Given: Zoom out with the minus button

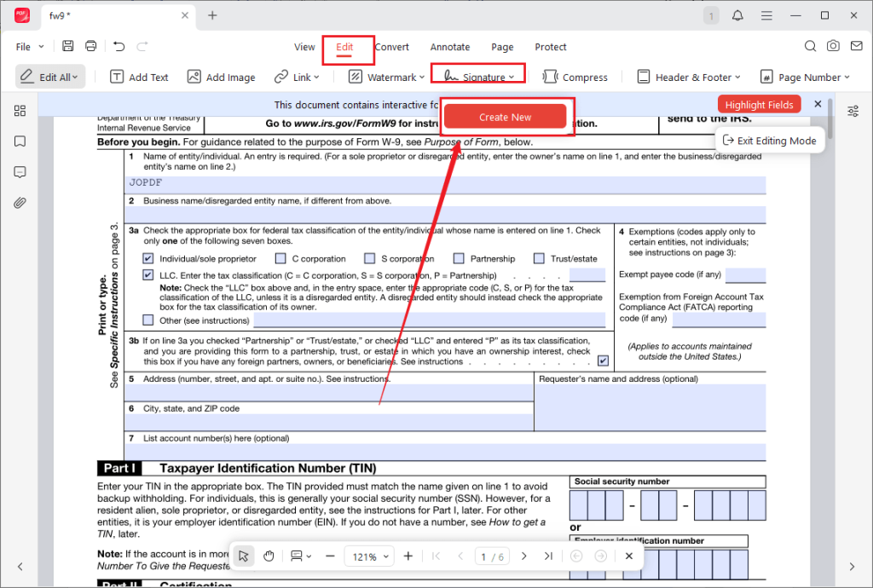Looking at the screenshot, I should [x=330, y=556].
